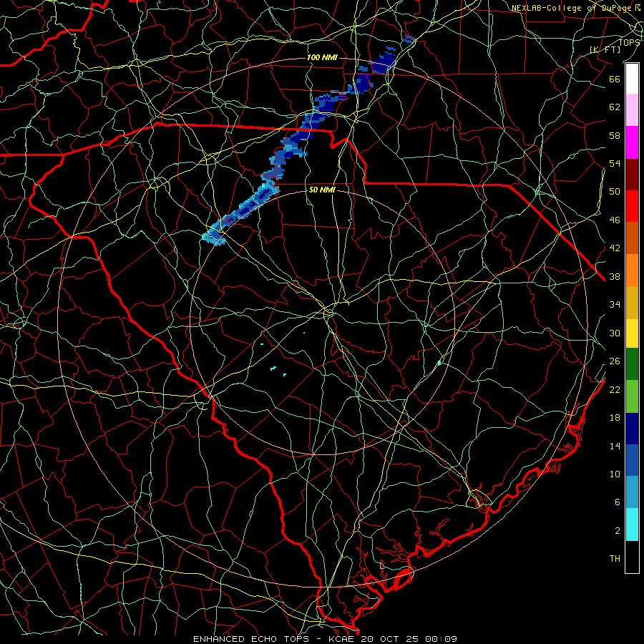Click the light pink 62 kft legend swatch
The image size is (644, 644).
tap(632, 109)
